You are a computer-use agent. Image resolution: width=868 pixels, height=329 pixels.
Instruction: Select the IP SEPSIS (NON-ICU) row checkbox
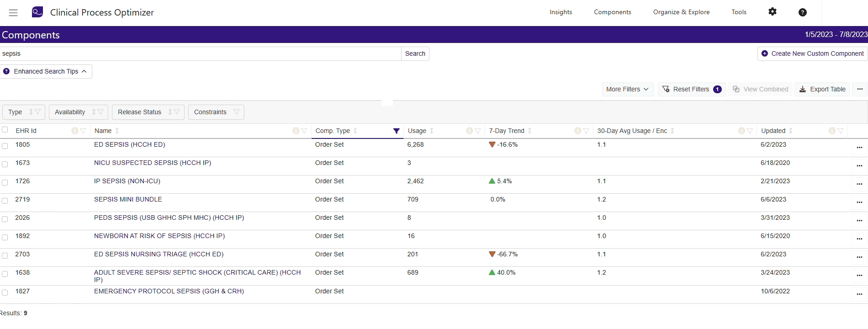tap(5, 182)
